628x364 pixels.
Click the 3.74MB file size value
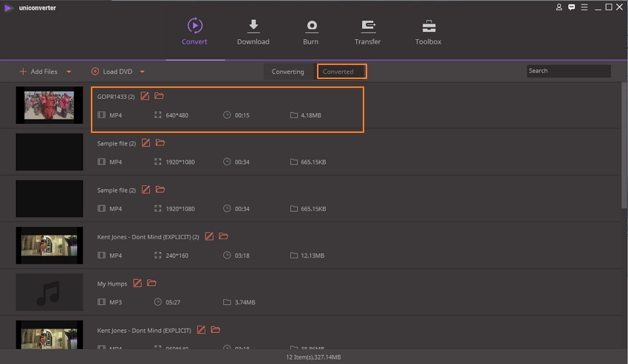(245, 302)
